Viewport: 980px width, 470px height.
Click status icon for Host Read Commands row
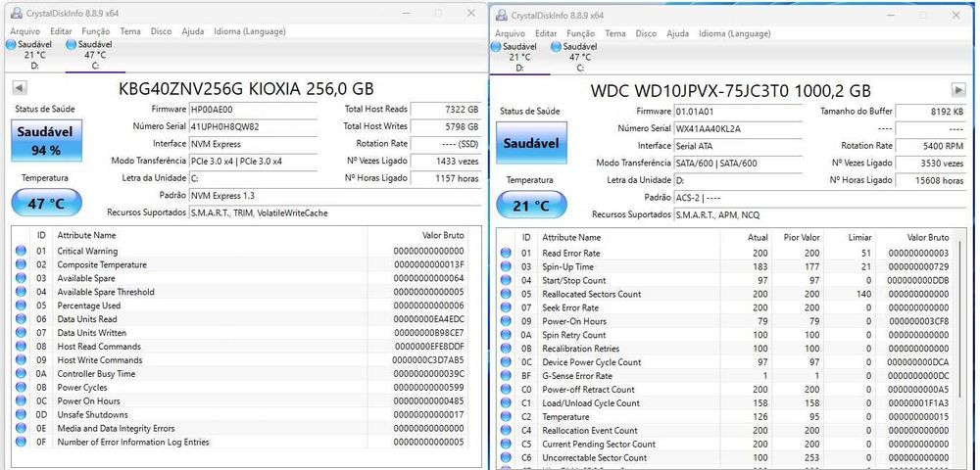[x=22, y=347]
